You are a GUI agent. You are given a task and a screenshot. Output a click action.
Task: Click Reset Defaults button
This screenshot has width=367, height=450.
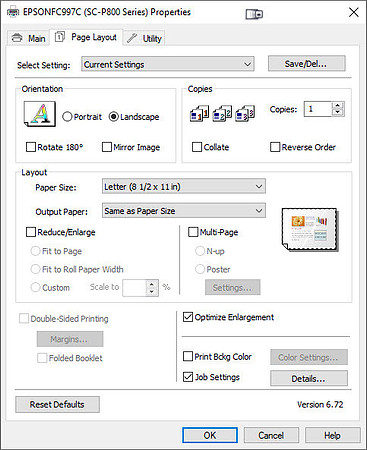point(57,404)
